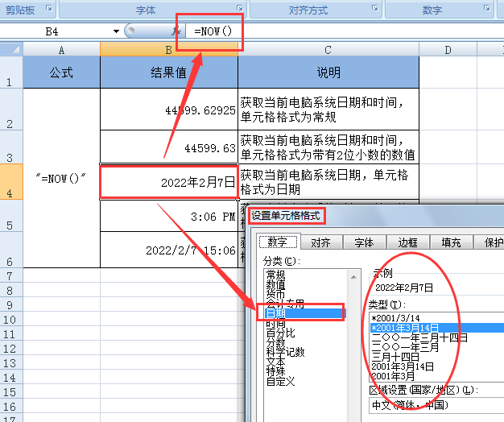Click cell with value 44599.62925
This screenshot has width=504, height=422.
(x=169, y=110)
